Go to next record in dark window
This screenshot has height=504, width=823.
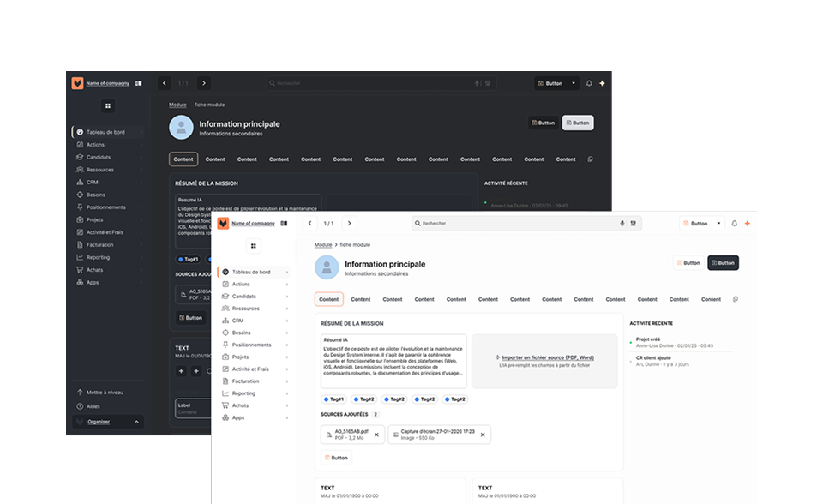pos(204,83)
